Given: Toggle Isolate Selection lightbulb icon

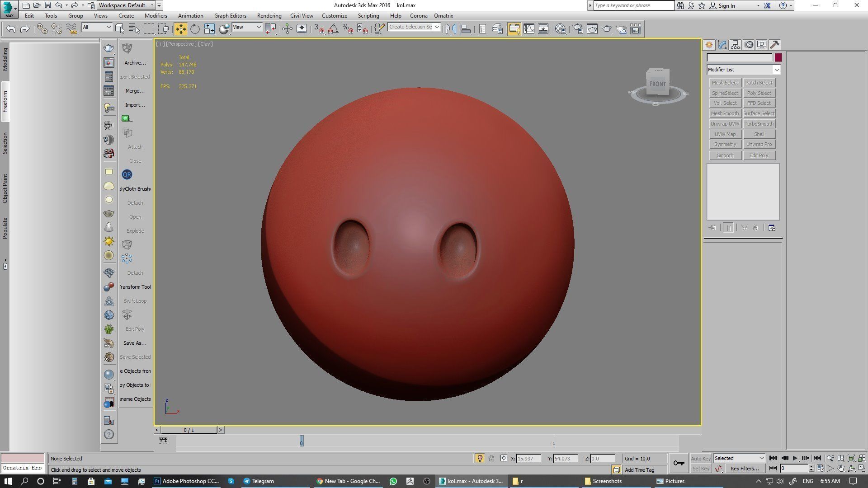Looking at the screenshot, I should point(480,458).
